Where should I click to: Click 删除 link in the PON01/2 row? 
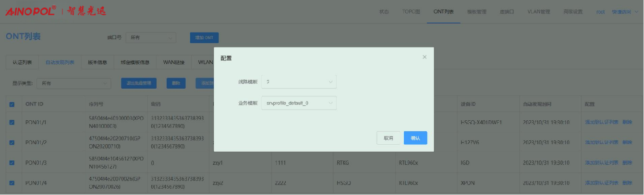pyautogui.click(x=627, y=142)
